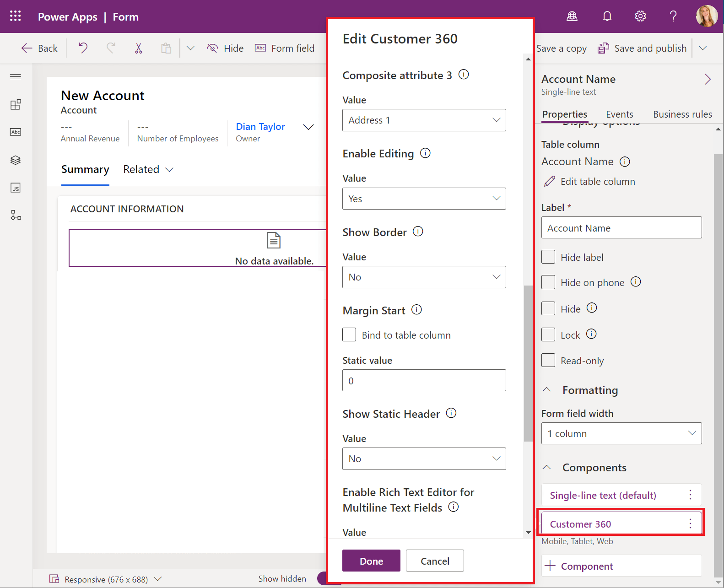
Task: Expand the left navigation hamburger menu
Action: point(16,76)
